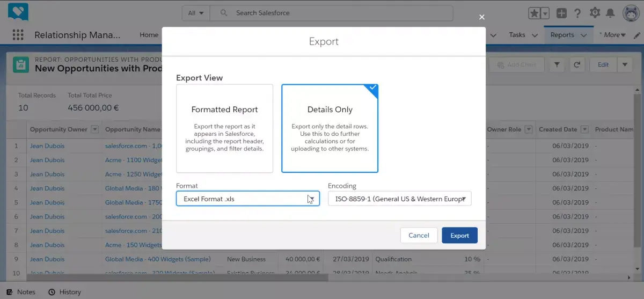This screenshot has width=644, height=299.
Task: Click the Opportunity Name column header
Action: [133, 129]
